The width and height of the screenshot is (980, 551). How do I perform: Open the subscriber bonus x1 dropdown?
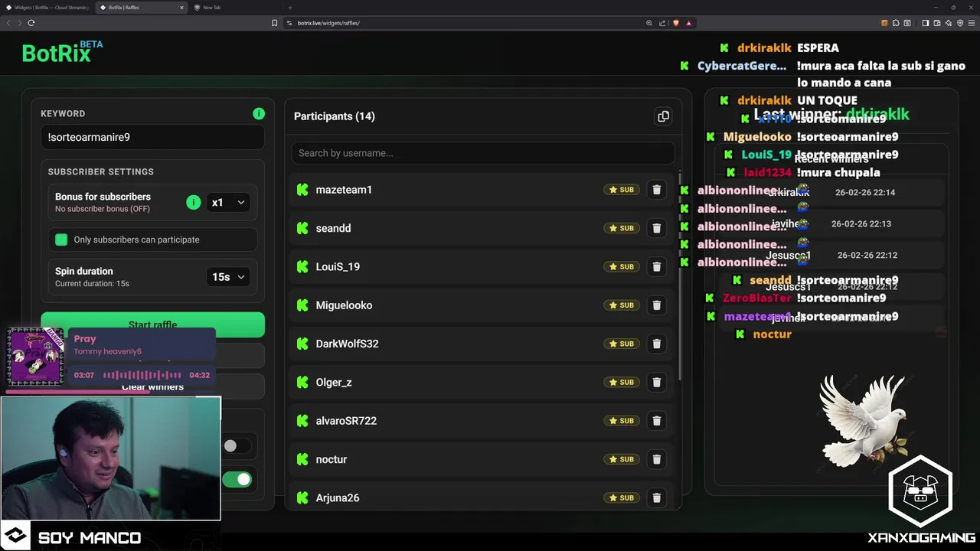coord(228,203)
